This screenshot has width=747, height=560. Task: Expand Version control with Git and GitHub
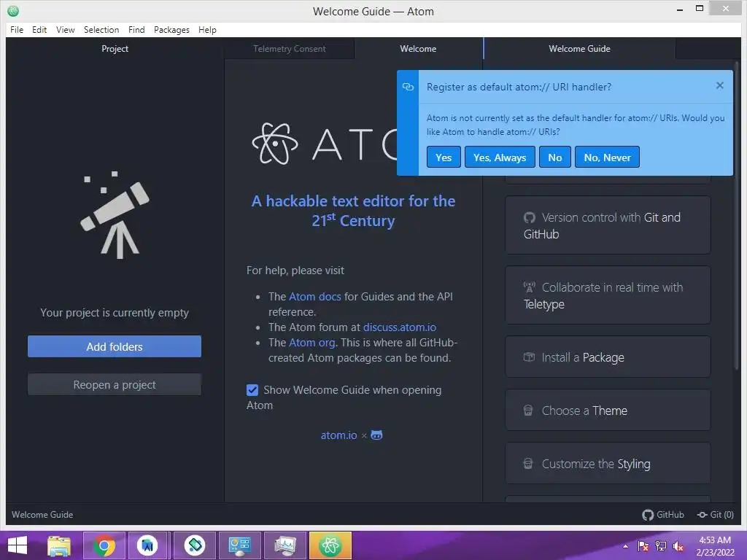[x=608, y=225]
